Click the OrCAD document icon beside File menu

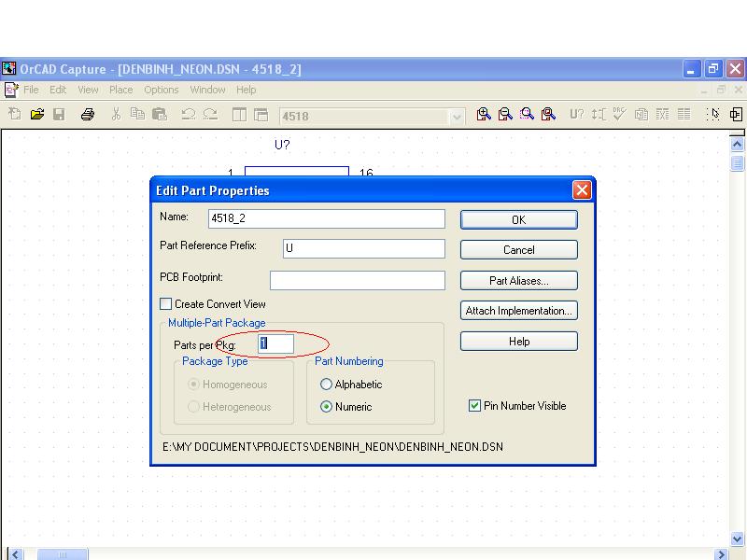pyautogui.click(x=11, y=90)
